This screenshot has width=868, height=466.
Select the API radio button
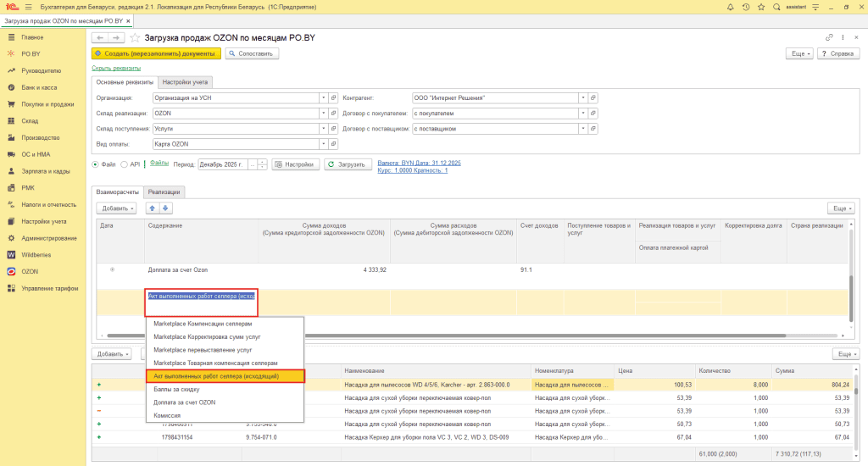tap(124, 164)
